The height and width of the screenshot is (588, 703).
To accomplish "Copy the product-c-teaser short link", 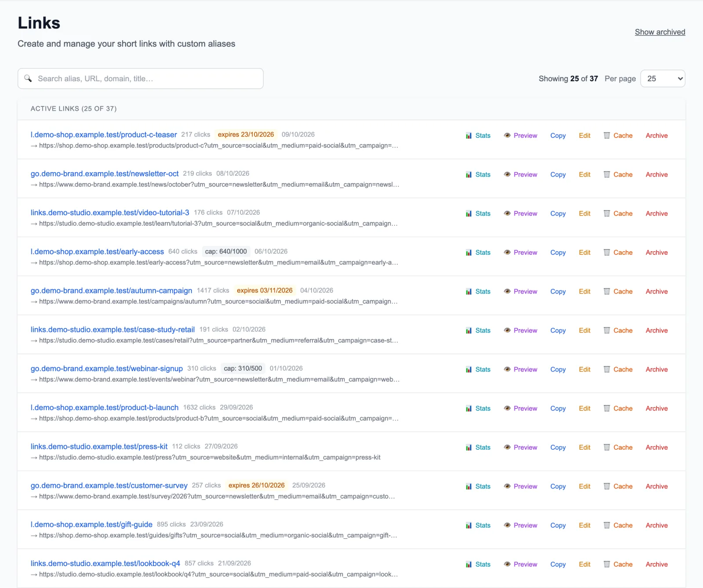I will 558,136.
